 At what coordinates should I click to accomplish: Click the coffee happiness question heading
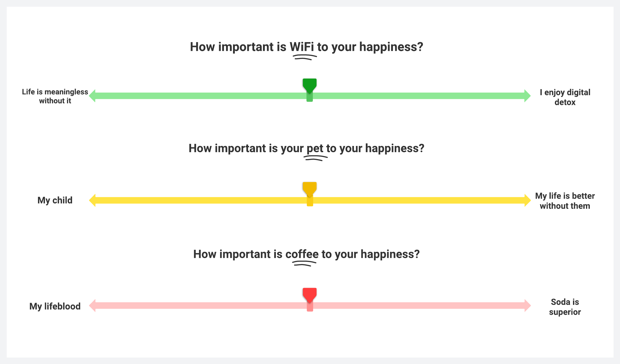306,254
